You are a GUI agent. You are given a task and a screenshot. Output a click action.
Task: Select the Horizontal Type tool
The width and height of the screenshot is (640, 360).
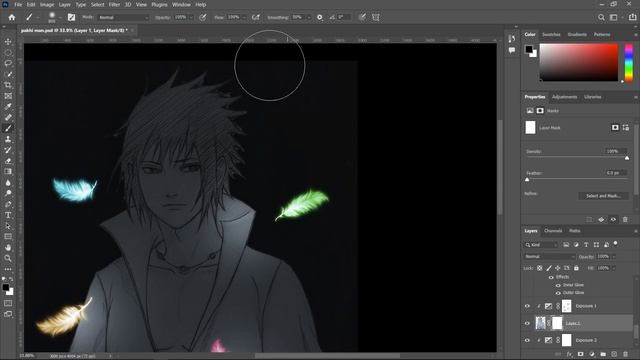pyautogui.click(x=8, y=215)
